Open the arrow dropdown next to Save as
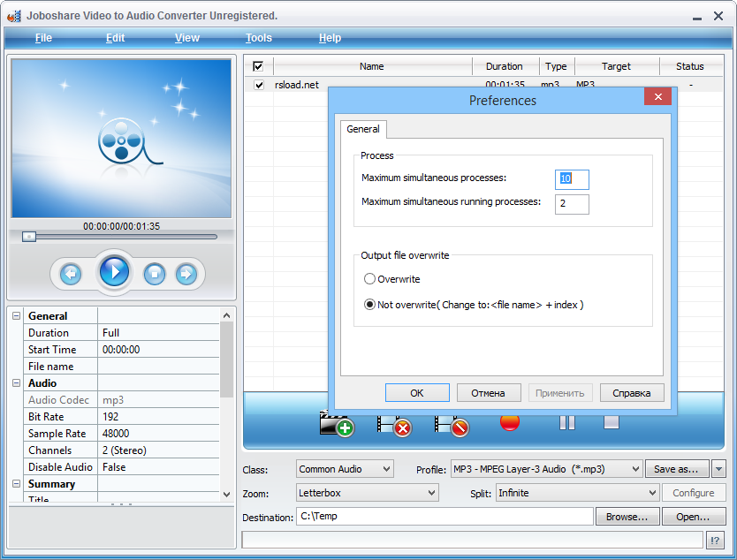737x560 pixels. click(x=718, y=469)
